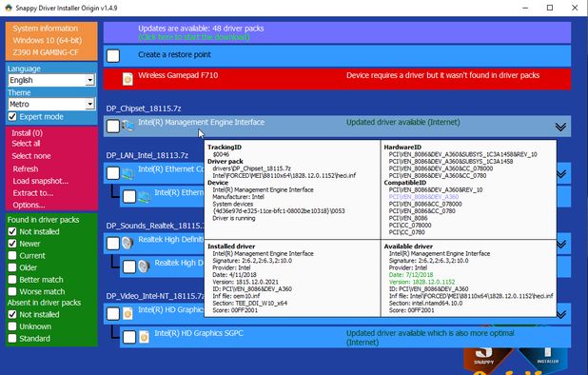Click the DP_Video_Intel-NT pack heading
The height and width of the screenshot is (375, 588).
pos(155,296)
